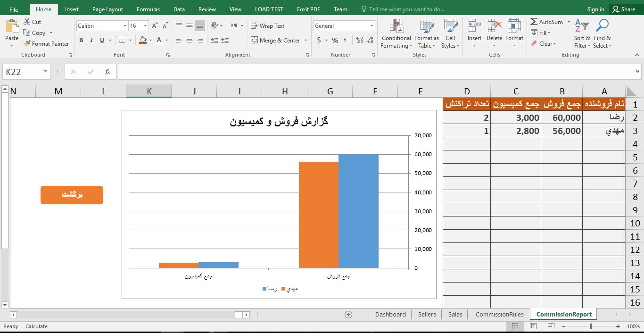This screenshot has height=333, width=644.
Task: Click the Find & Select icon
Action: tap(602, 34)
